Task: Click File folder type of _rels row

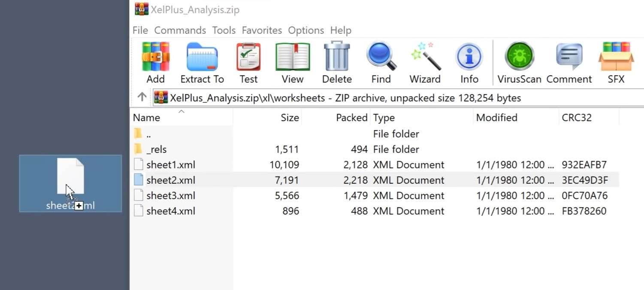Action: [396, 149]
